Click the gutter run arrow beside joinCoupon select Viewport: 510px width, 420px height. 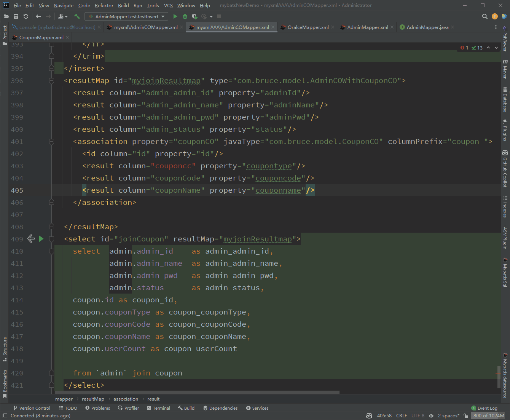click(41, 239)
